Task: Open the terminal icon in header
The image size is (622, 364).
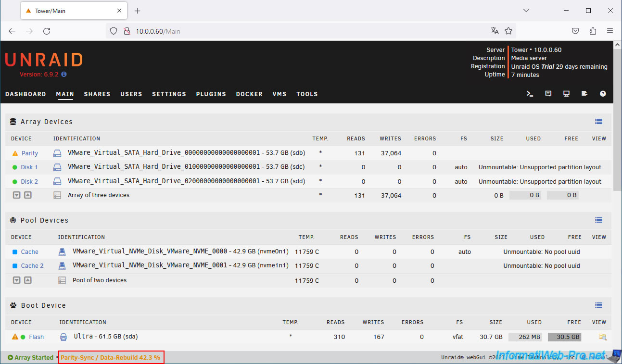Action: coord(530,94)
